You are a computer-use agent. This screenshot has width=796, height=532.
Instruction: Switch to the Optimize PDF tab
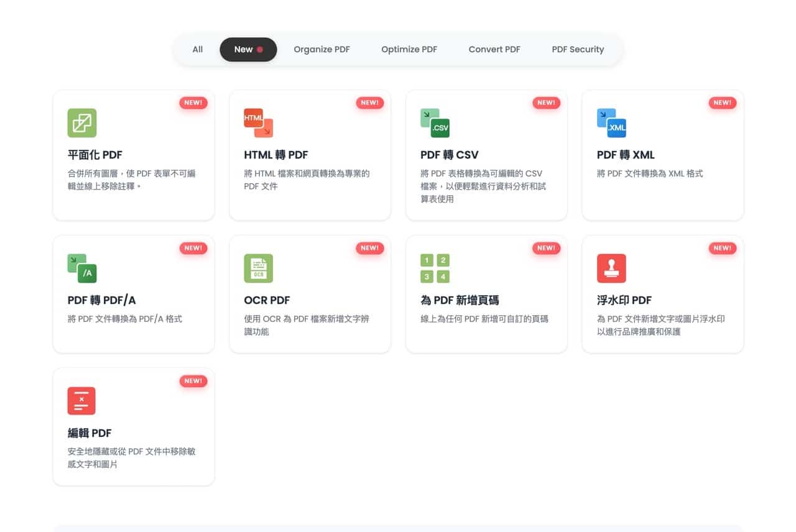(x=409, y=49)
